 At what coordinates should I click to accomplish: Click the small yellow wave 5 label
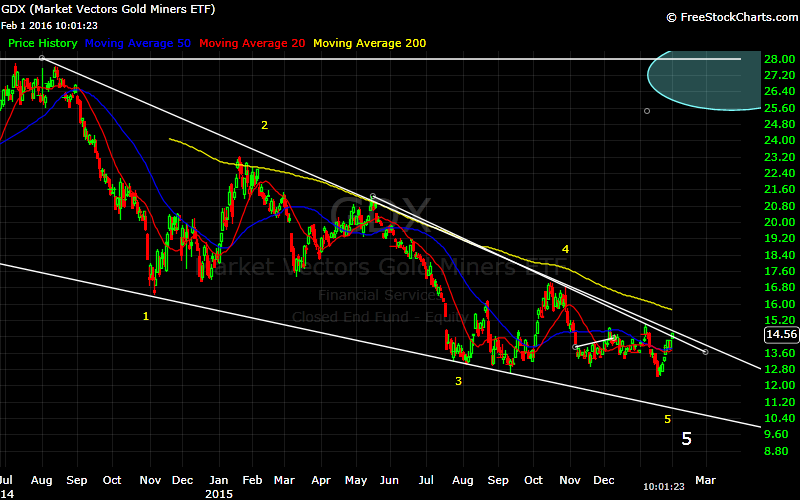click(667, 419)
